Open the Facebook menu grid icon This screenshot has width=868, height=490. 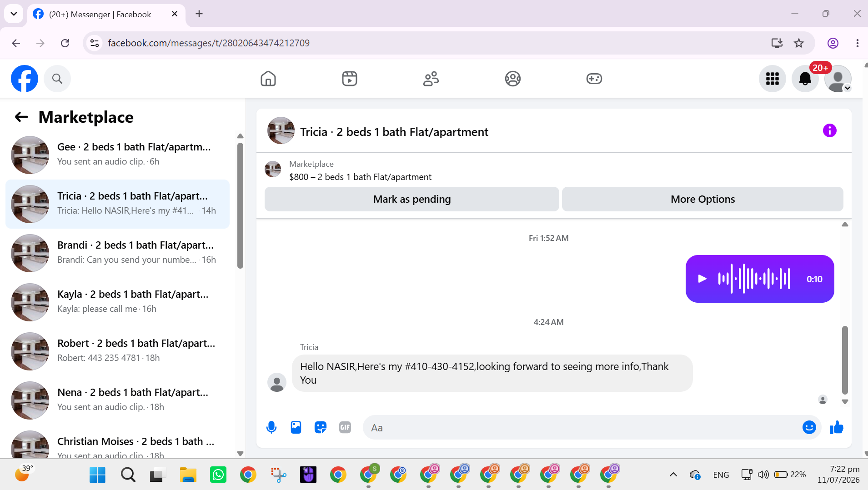tap(772, 79)
